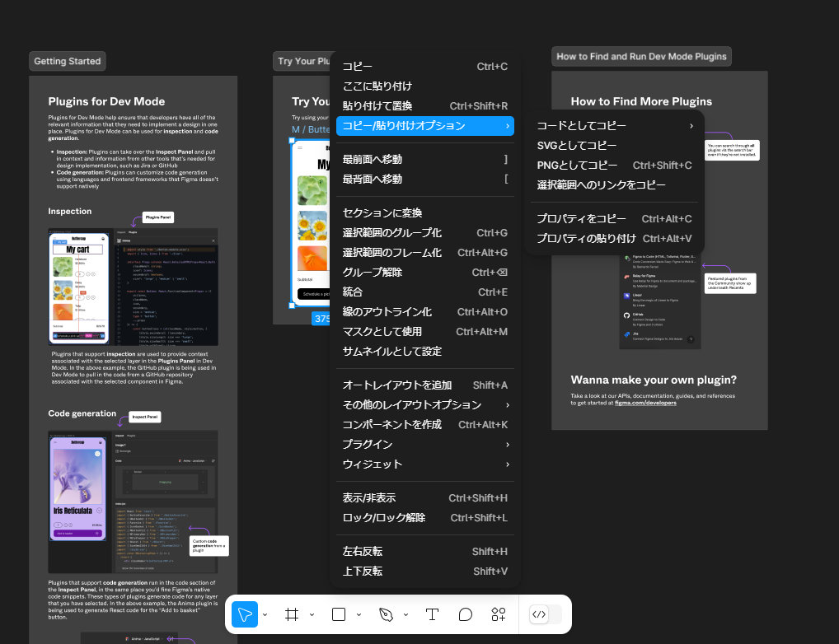
Task: Choose オートレイアウトを追加 menu item
Action: pyautogui.click(x=424, y=385)
